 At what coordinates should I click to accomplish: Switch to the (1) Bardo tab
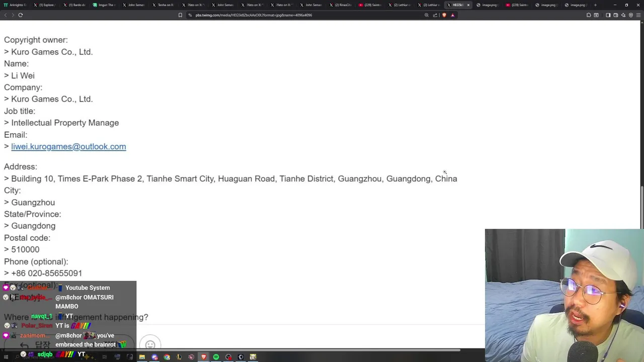[74, 5]
